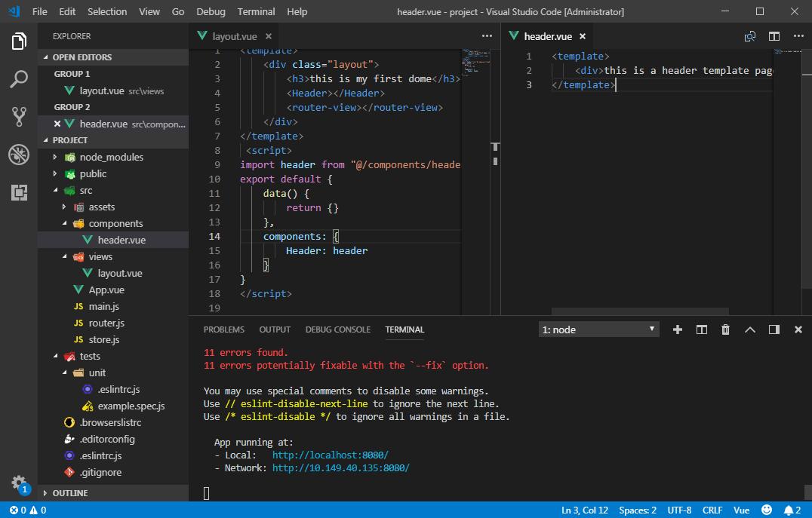
Task: Open the Source Control view
Action: coord(19,116)
